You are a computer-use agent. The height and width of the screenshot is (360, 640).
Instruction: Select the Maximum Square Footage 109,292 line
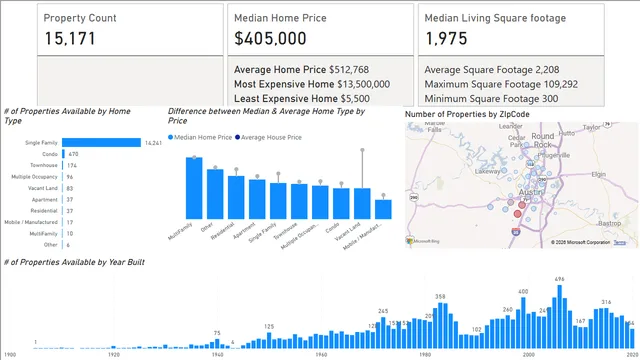(501, 84)
